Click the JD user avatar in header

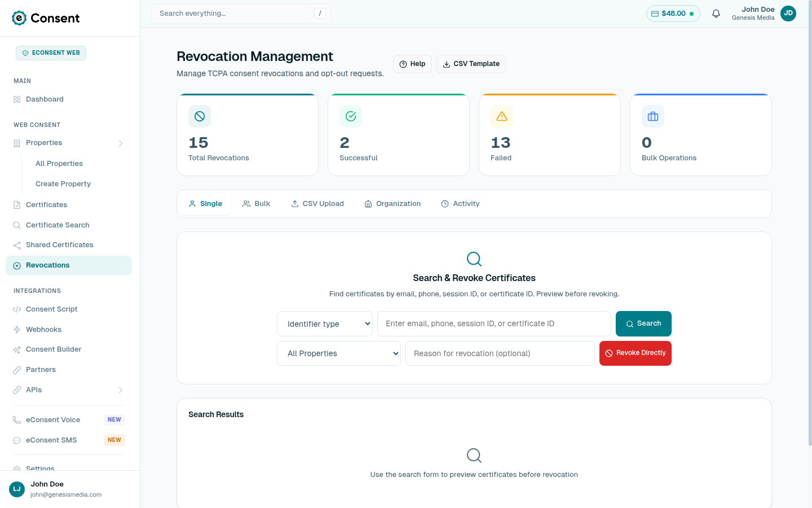(x=788, y=14)
